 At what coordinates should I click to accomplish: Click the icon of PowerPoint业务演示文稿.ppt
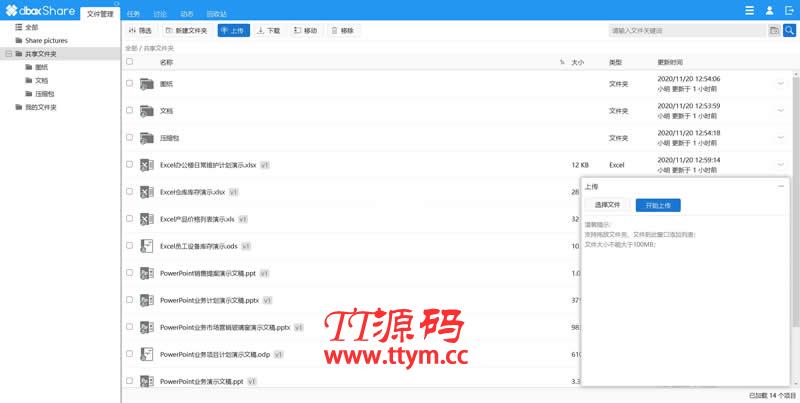point(147,382)
